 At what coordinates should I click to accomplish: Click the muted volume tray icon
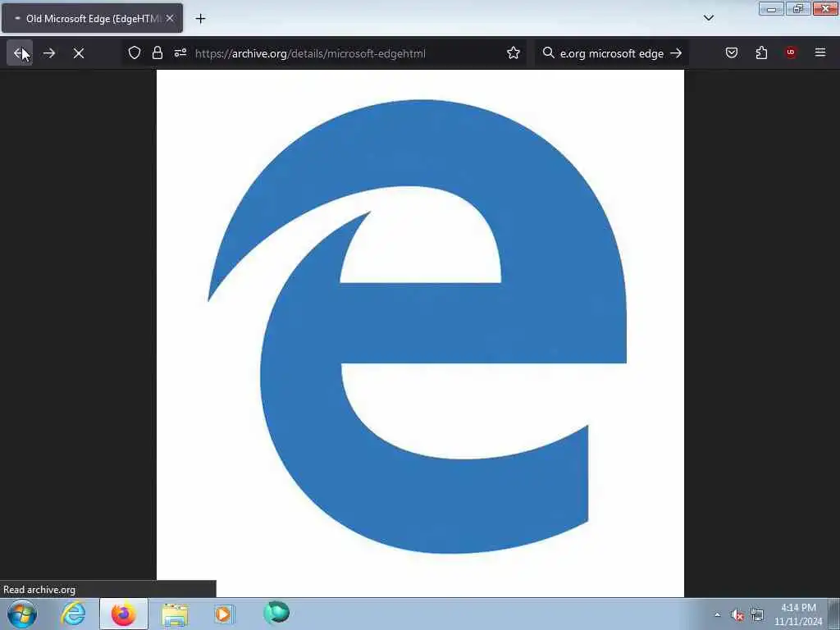click(x=737, y=615)
